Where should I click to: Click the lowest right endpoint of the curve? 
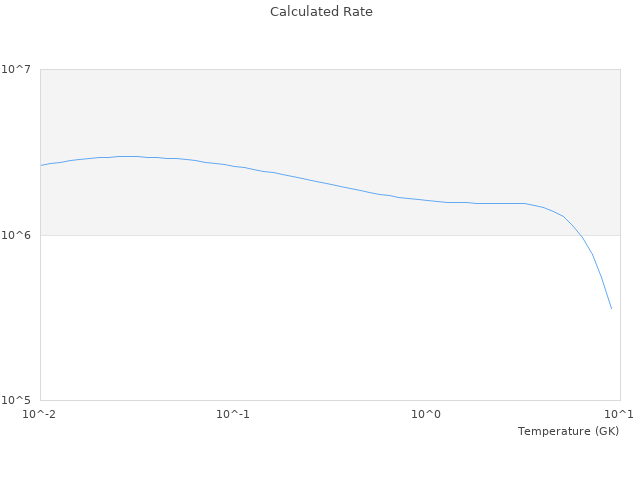point(611,308)
